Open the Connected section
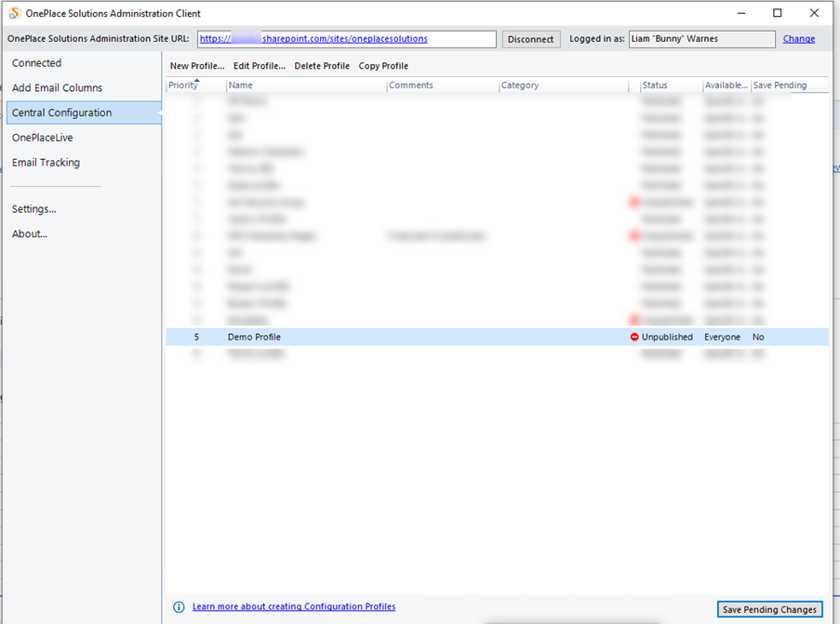840x624 pixels. 36,63
